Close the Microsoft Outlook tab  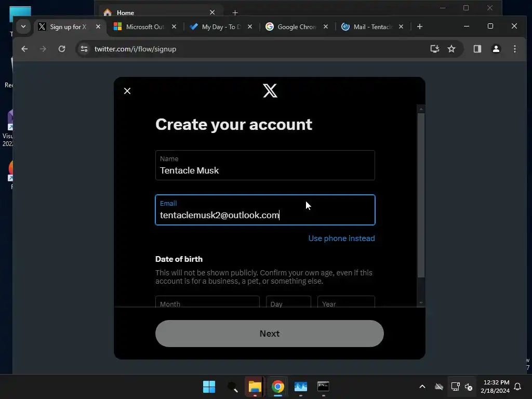coord(174,26)
